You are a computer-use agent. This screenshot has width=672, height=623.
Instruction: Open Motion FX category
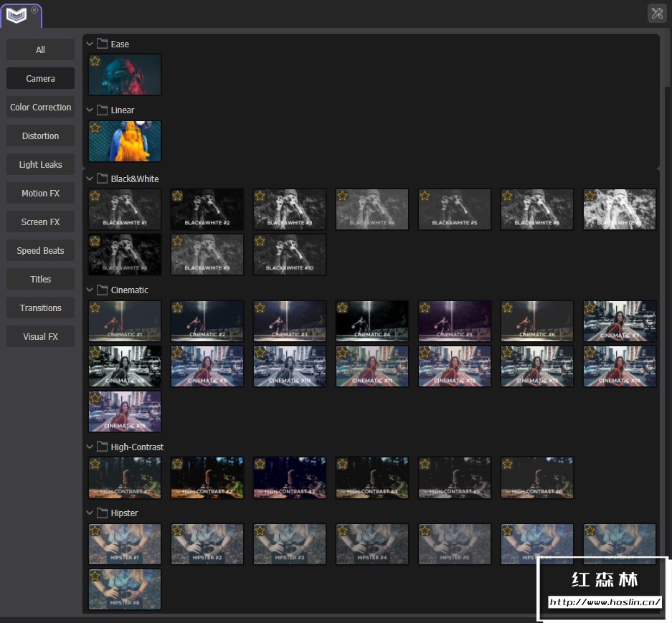point(40,194)
